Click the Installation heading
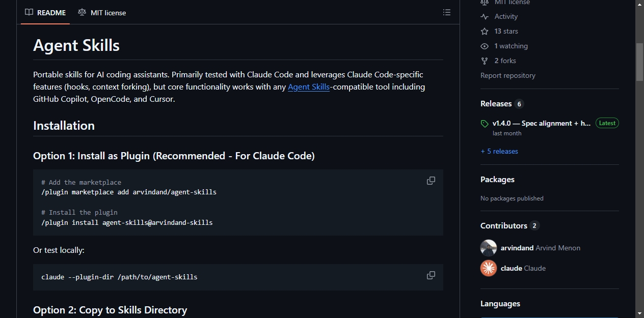The image size is (644, 318). point(64,126)
